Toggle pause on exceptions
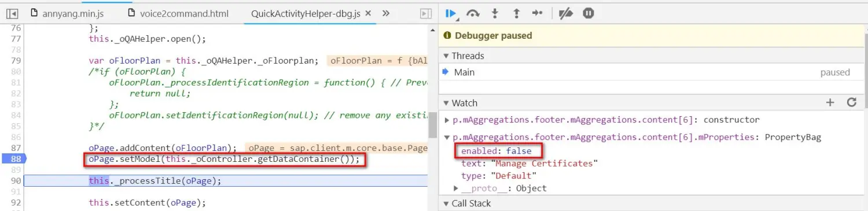Image resolution: width=868 pixels, height=211 pixels. [588, 13]
